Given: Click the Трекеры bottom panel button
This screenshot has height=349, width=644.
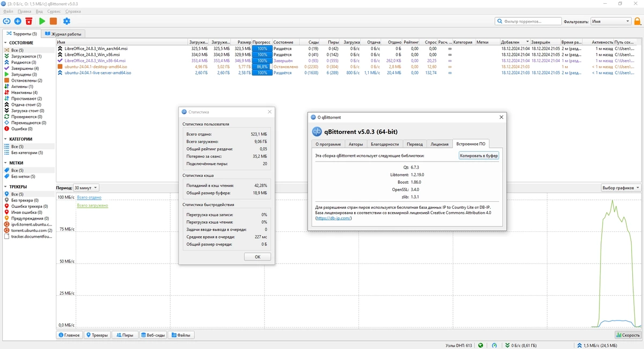Looking at the screenshot, I should [x=97, y=335].
